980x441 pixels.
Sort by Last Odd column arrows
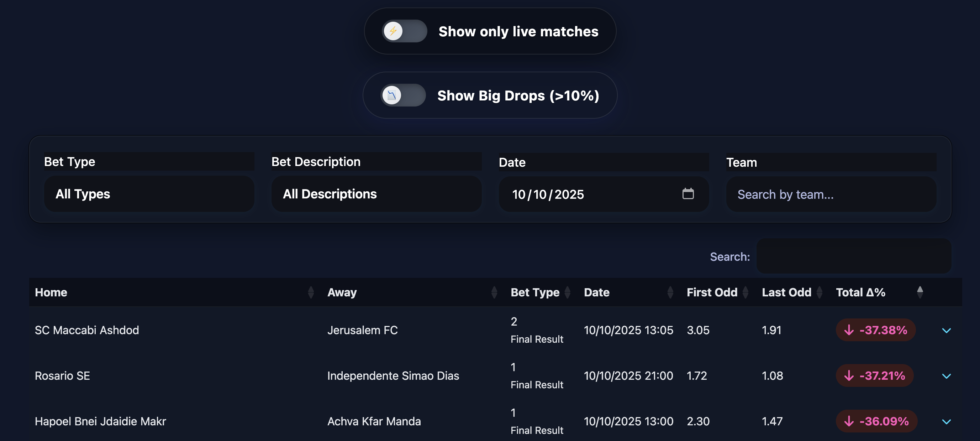tap(820, 292)
